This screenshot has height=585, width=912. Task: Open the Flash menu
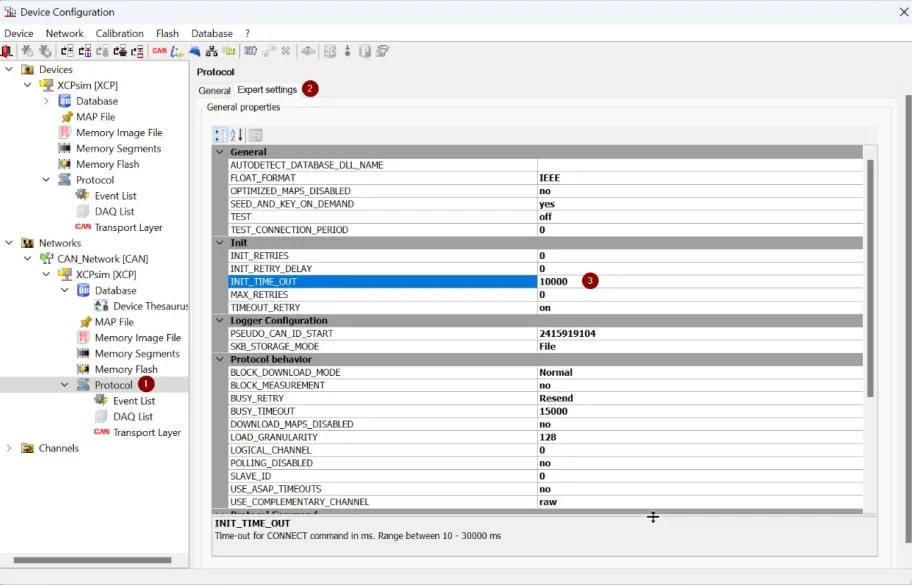[167, 33]
